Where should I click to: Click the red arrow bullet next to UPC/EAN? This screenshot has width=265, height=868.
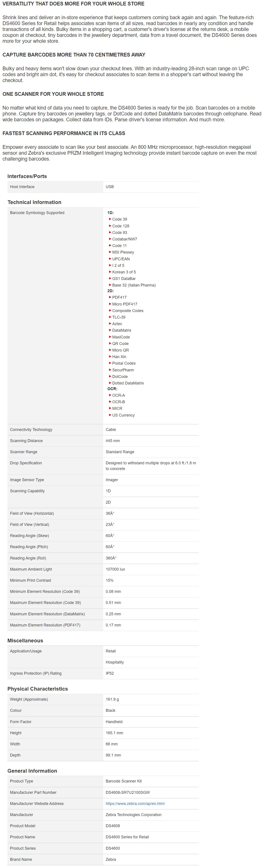coord(110,259)
